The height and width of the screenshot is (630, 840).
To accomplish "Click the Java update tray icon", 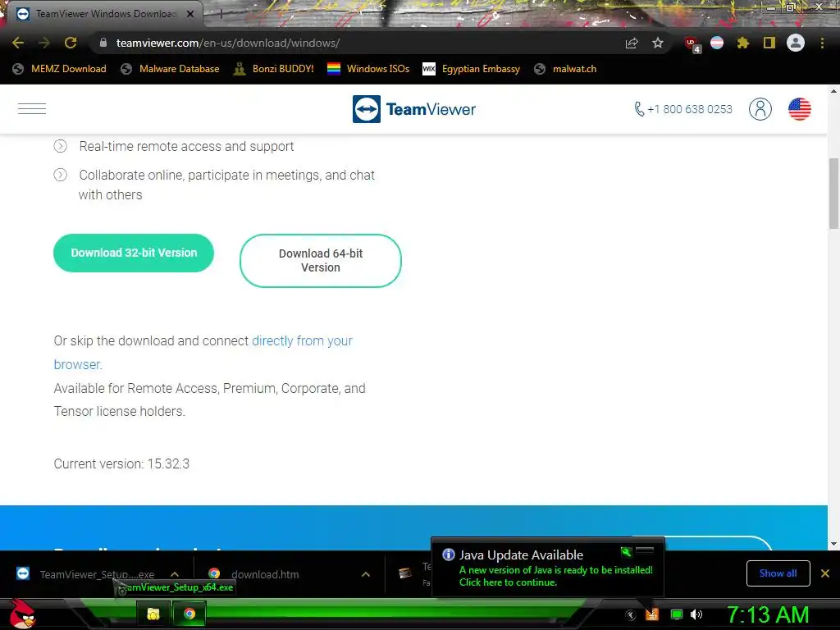I will 651,614.
